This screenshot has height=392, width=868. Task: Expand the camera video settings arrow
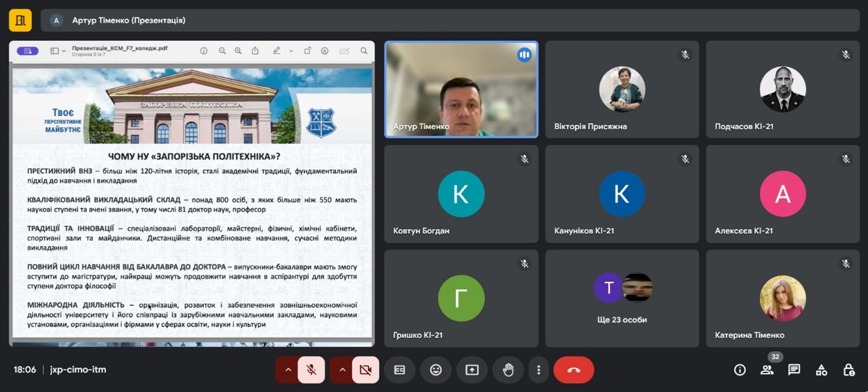342,370
